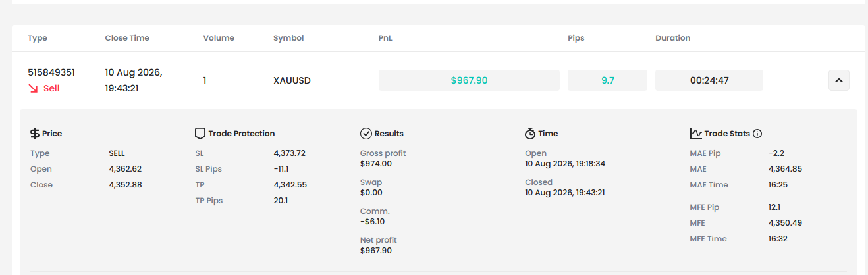The image size is (868, 275).
Task: Click the Time stopwatch icon
Action: [530, 134]
